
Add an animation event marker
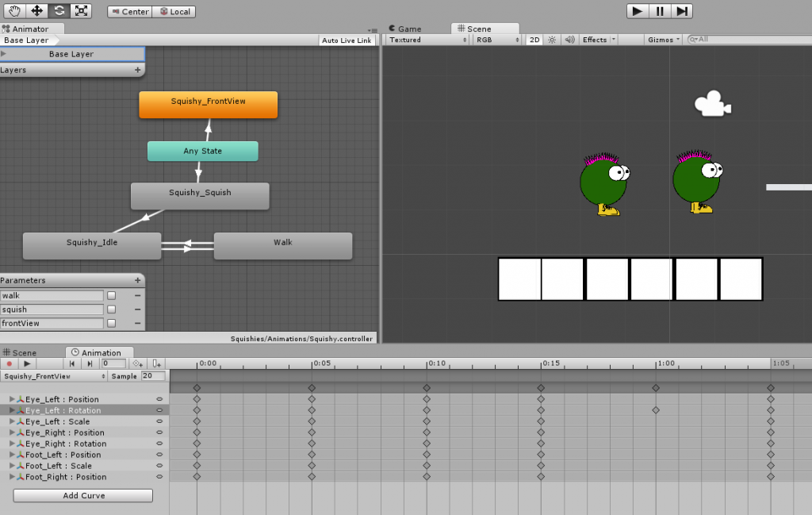[155, 363]
